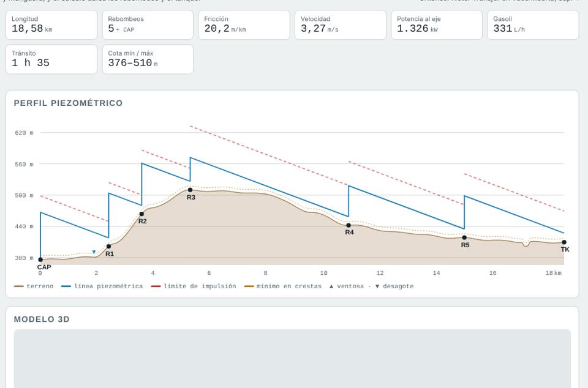
Task: Click the línea piezométrica blue legend swatch
Action: point(66,286)
